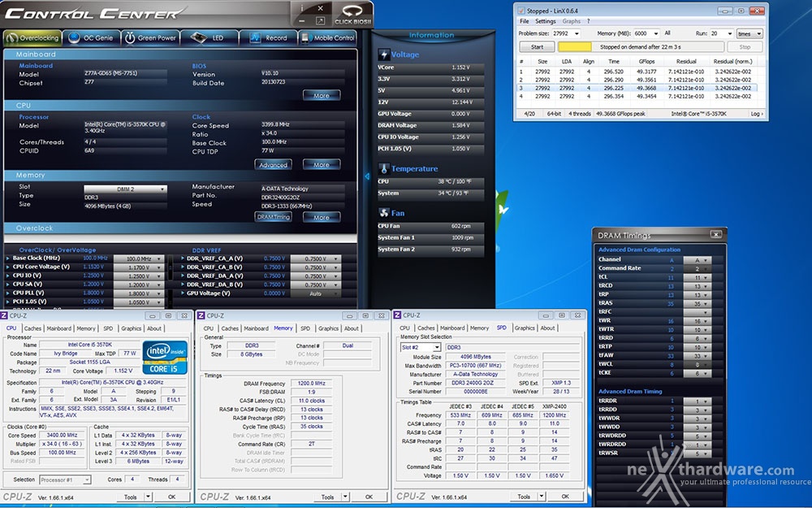
Task: Click the Fan section icon
Action: click(384, 212)
